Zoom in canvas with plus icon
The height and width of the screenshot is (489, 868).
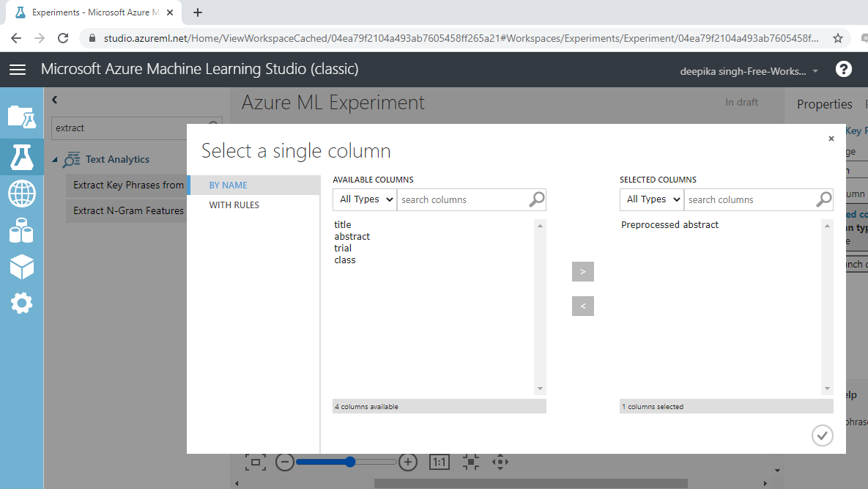point(408,462)
